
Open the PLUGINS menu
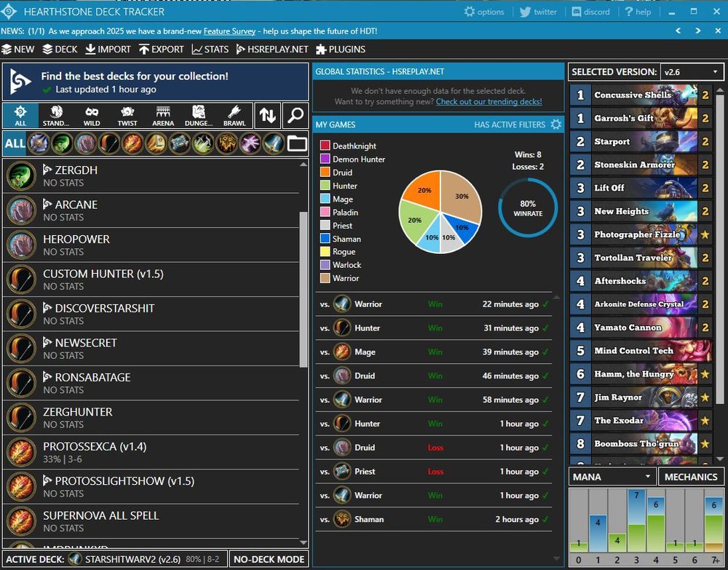pyautogui.click(x=340, y=50)
